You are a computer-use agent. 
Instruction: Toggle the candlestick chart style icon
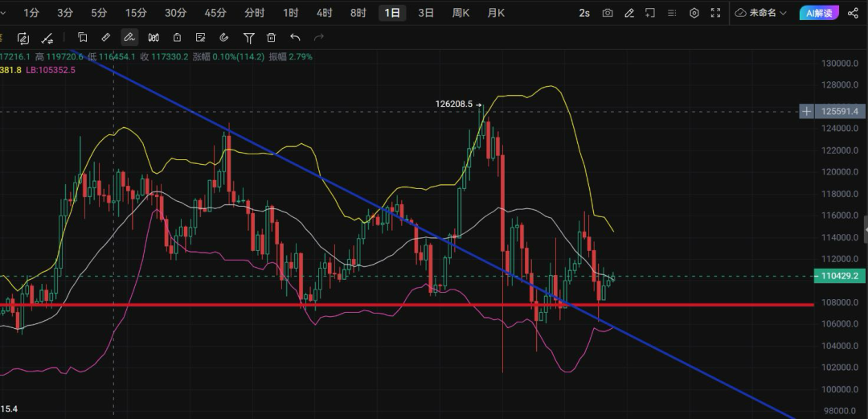click(153, 38)
